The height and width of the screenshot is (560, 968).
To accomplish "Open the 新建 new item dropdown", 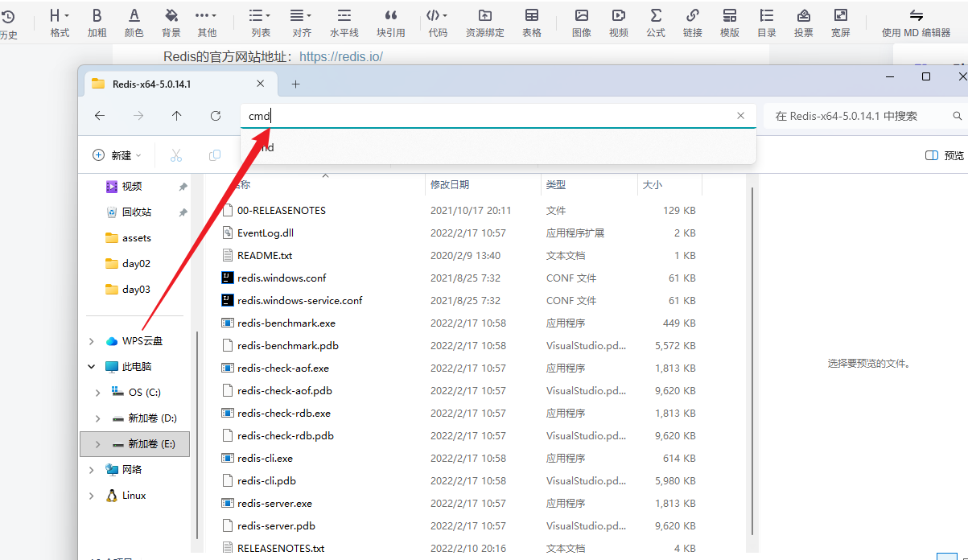I will (x=117, y=155).
